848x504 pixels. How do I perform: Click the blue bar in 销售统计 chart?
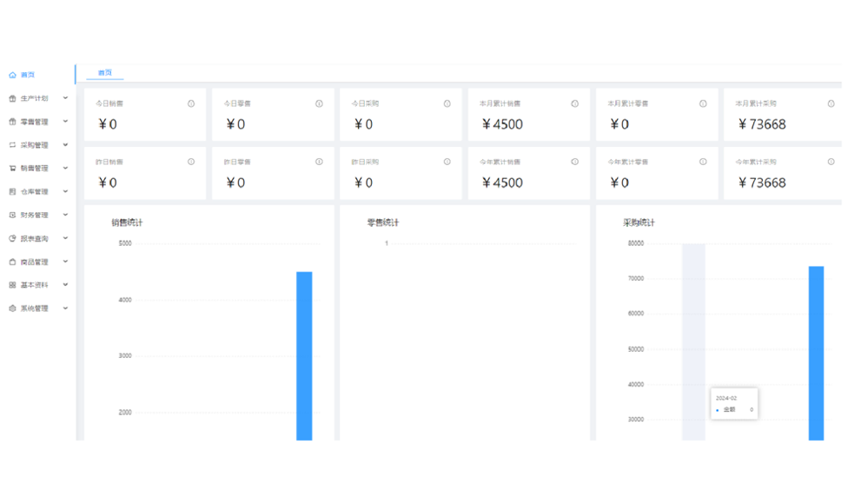point(304,356)
